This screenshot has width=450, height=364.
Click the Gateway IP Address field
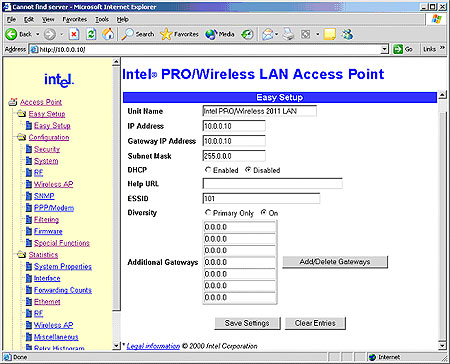pos(234,141)
